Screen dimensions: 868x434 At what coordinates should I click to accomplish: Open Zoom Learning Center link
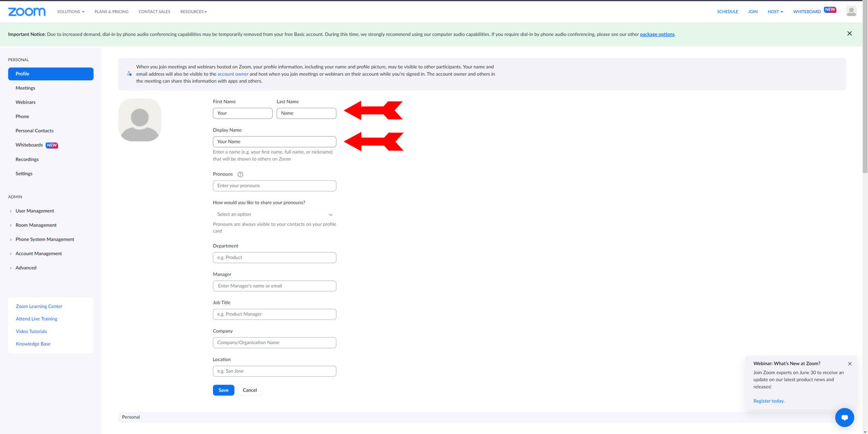click(39, 306)
